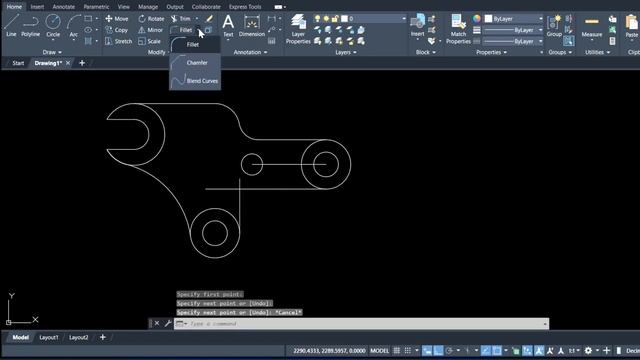Expand the Layers panel
This screenshot has height=360, width=640.
click(346, 52)
